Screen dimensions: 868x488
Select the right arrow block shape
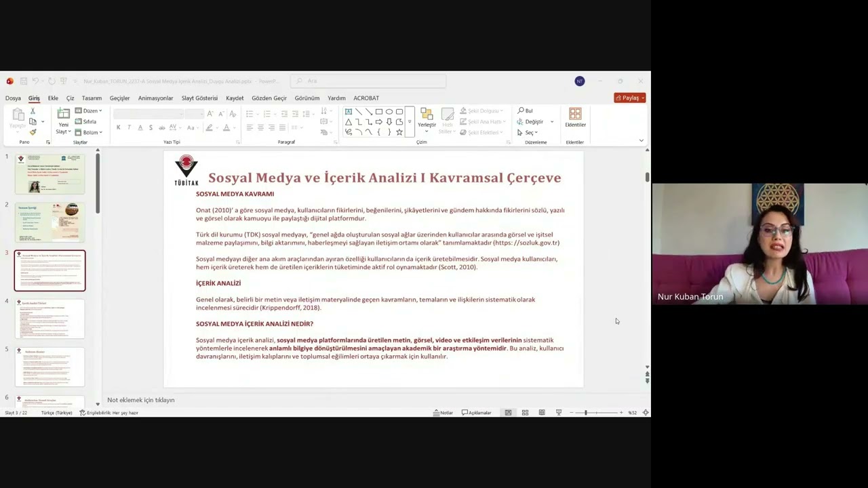point(379,122)
